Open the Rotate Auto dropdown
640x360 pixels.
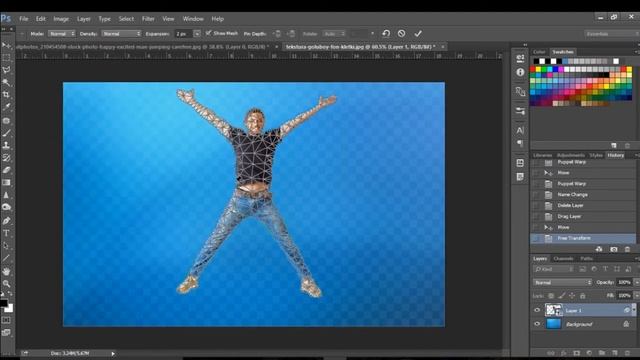click(335, 33)
